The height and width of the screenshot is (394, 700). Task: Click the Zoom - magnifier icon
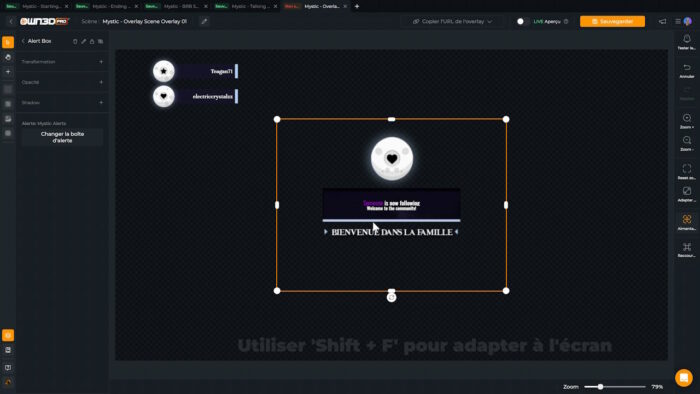687,140
